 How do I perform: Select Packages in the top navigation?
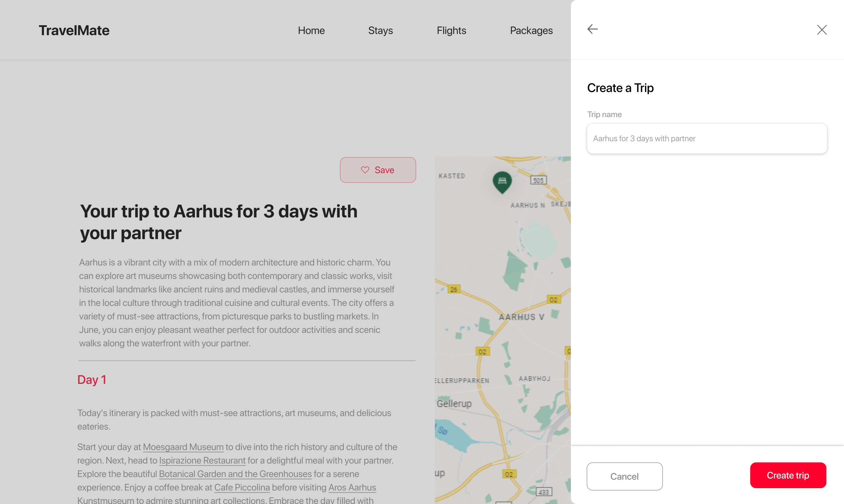531,30
